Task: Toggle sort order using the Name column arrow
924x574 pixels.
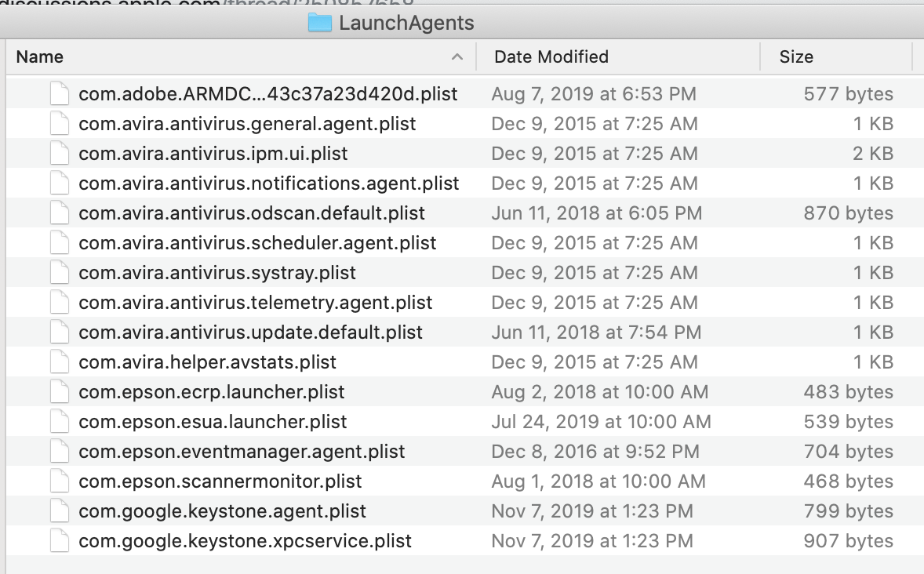Action: tap(457, 57)
